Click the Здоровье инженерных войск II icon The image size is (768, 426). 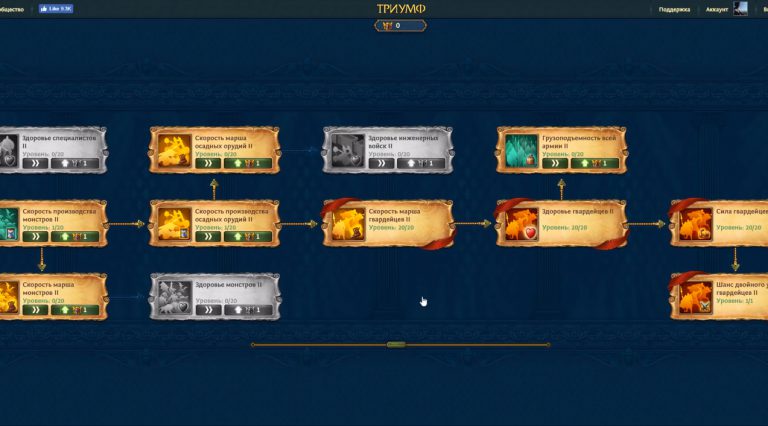(348, 151)
